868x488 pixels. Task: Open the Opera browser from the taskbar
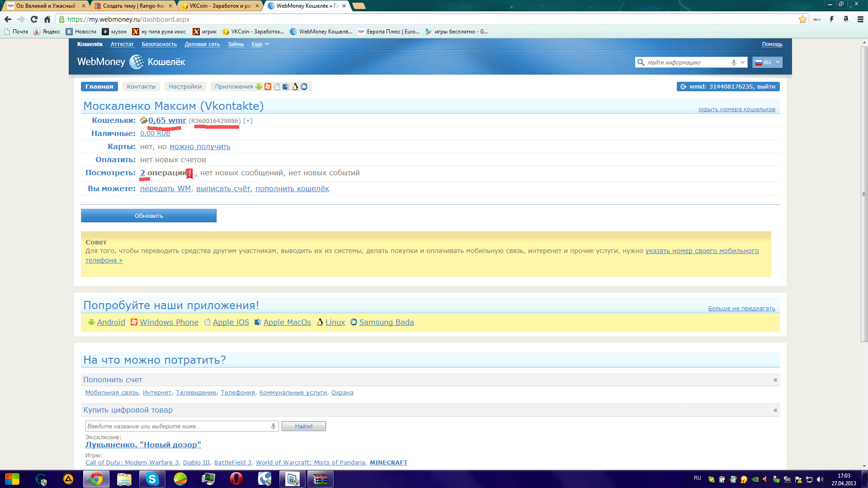(236, 479)
